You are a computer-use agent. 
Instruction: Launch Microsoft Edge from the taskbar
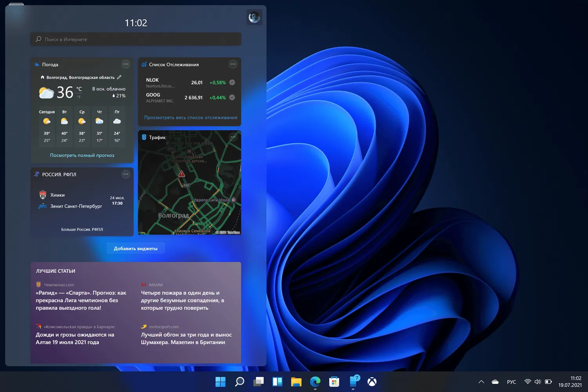[x=315, y=382]
